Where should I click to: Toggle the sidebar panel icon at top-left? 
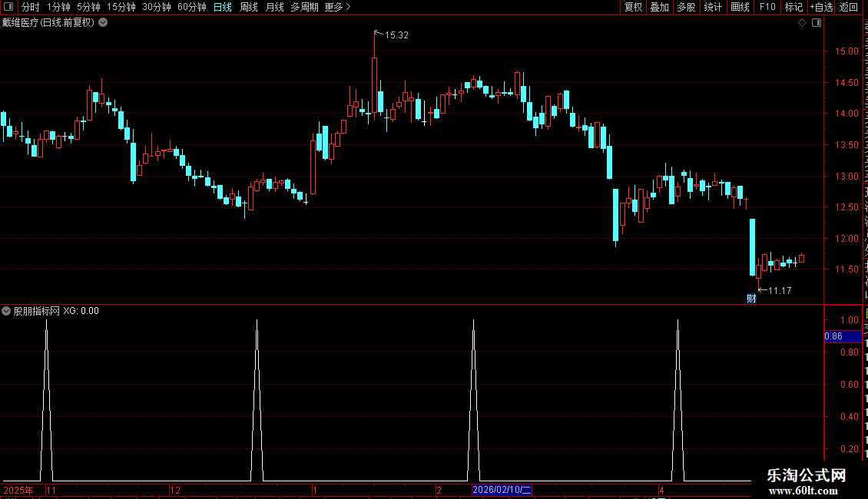point(8,7)
